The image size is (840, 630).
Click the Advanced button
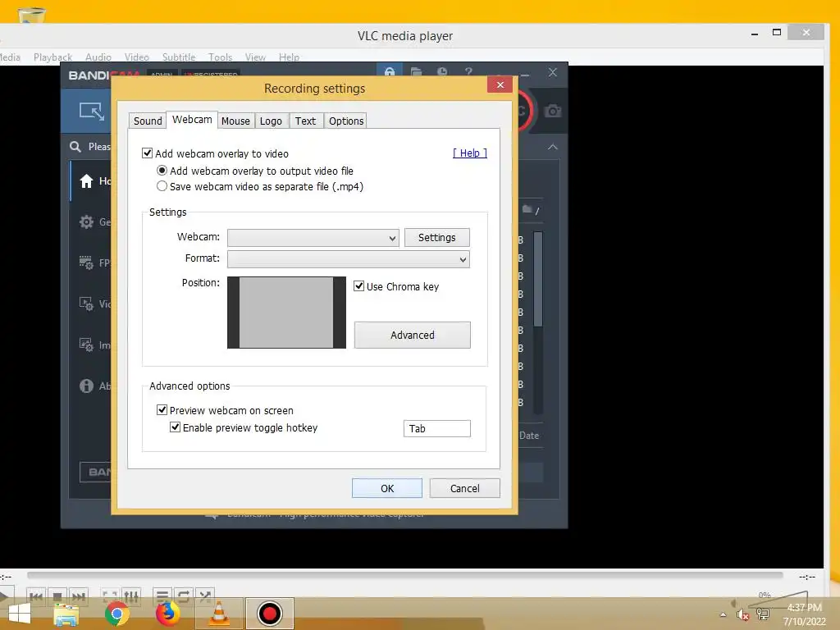[x=413, y=335]
